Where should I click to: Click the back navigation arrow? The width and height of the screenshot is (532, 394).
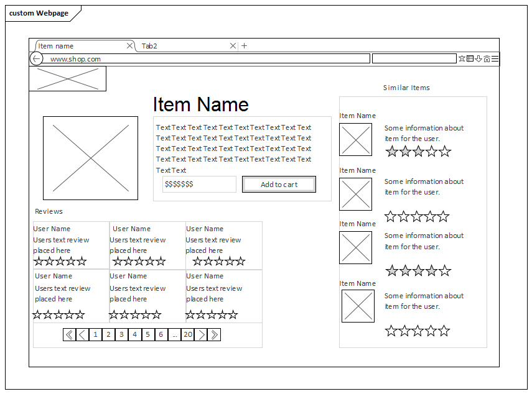pos(36,58)
